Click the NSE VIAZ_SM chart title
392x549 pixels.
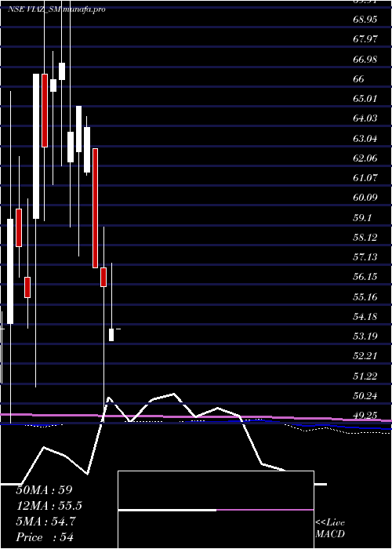[x=34, y=9]
